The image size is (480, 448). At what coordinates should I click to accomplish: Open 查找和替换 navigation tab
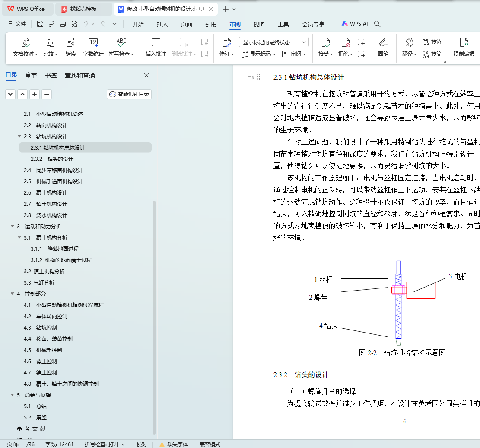click(x=80, y=75)
